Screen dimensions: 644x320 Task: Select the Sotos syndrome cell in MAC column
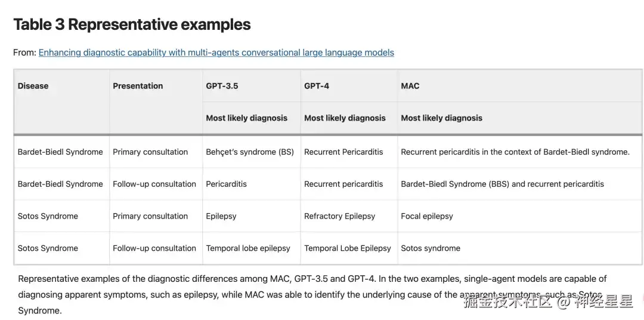click(x=431, y=248)
